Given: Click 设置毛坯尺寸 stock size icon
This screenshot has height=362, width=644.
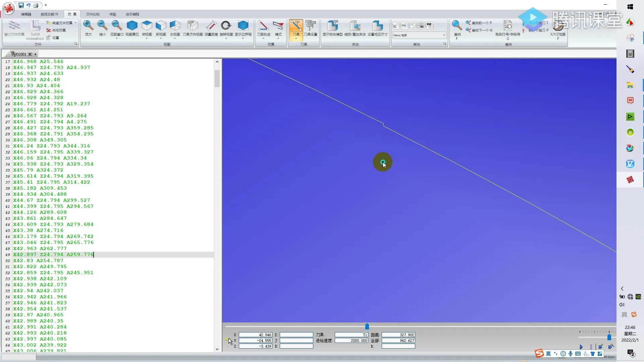Looking at the screenshot, I should [x=377, y=26].
